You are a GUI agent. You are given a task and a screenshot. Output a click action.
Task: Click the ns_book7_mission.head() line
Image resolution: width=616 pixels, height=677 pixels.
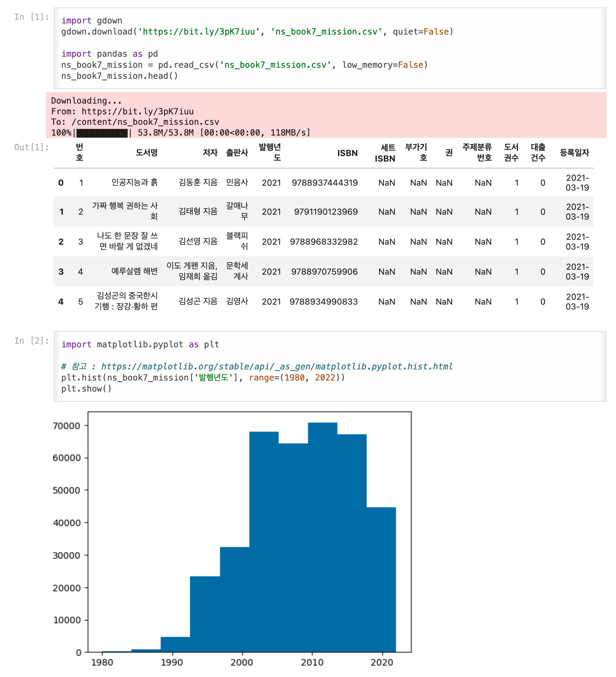coord(119,76)
